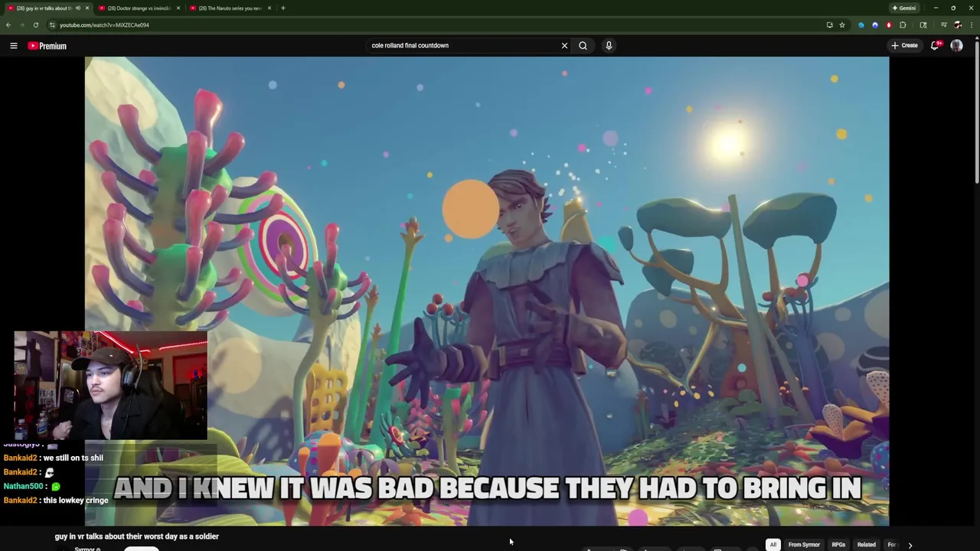Screen dimensions: 980x551
Task: Click the webcam overlay of the streamer
Action: (110, 386)
